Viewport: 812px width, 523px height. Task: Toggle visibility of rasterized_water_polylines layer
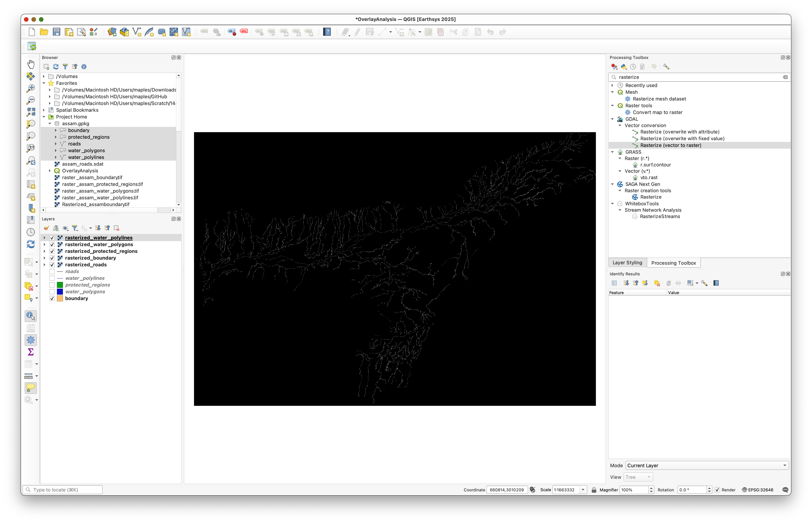[52, 238]
